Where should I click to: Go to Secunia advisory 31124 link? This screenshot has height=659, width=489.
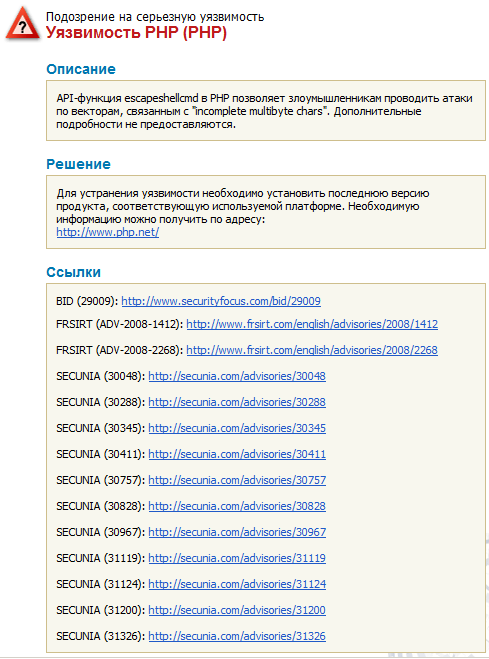click(237, 585)
